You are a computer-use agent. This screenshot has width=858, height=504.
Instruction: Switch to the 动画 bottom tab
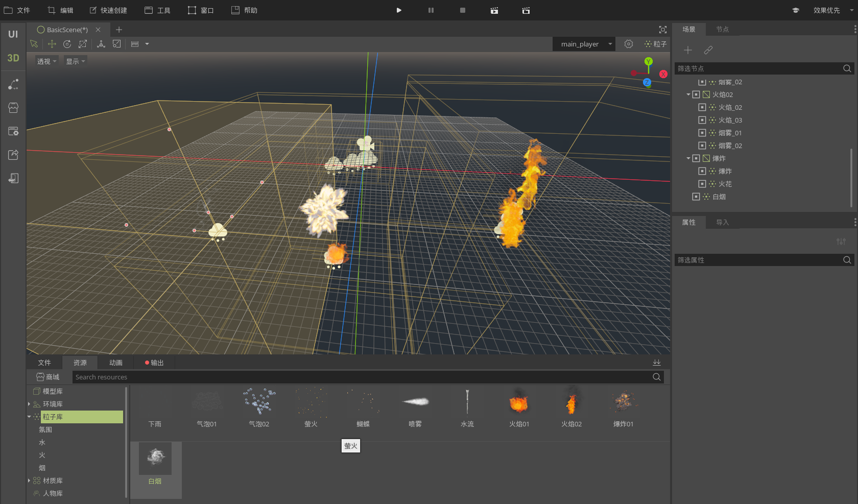116,363
